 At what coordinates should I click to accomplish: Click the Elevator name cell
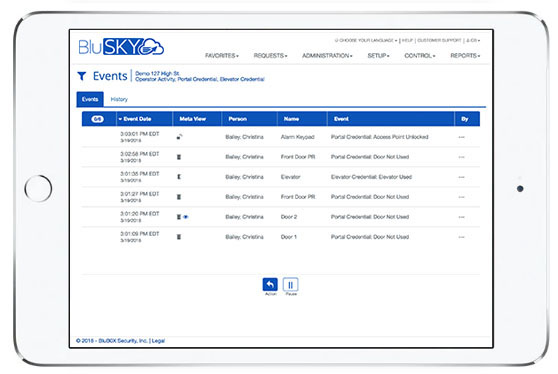(x=290, y=177)
